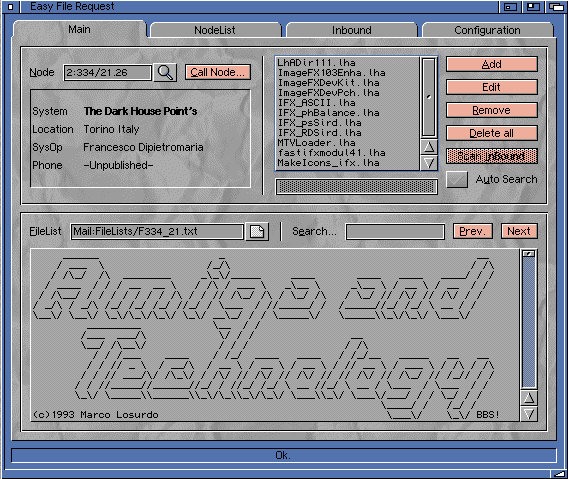Viewport: 568px width, 479px height.
Task: Click the request list scroll-up arrow
Action: click(429, 147)
